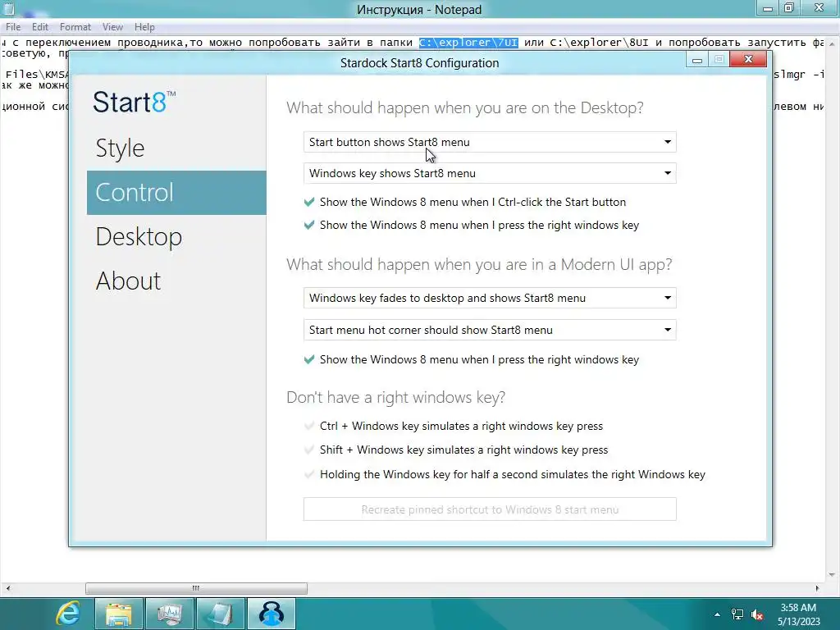Screen dimensions: 840x630
Task: Toggle Ctrl + Windows key simulates right key
Action: point(309,426)
